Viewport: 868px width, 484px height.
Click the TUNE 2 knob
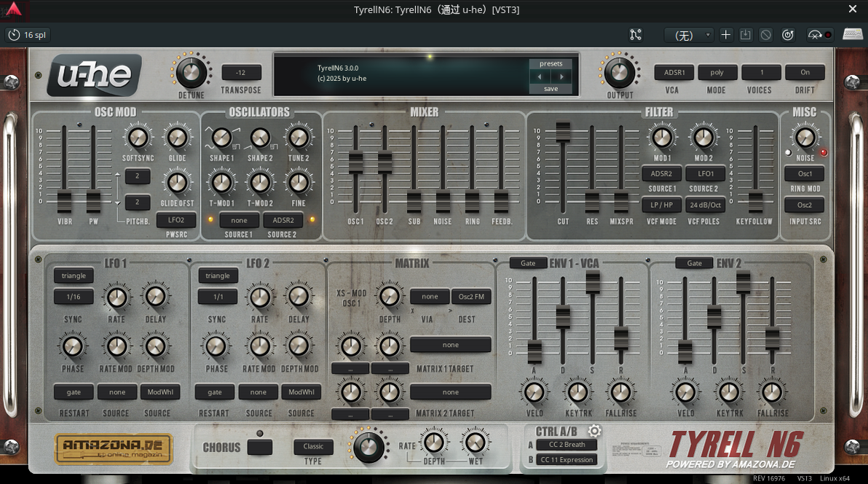[299, 137]
